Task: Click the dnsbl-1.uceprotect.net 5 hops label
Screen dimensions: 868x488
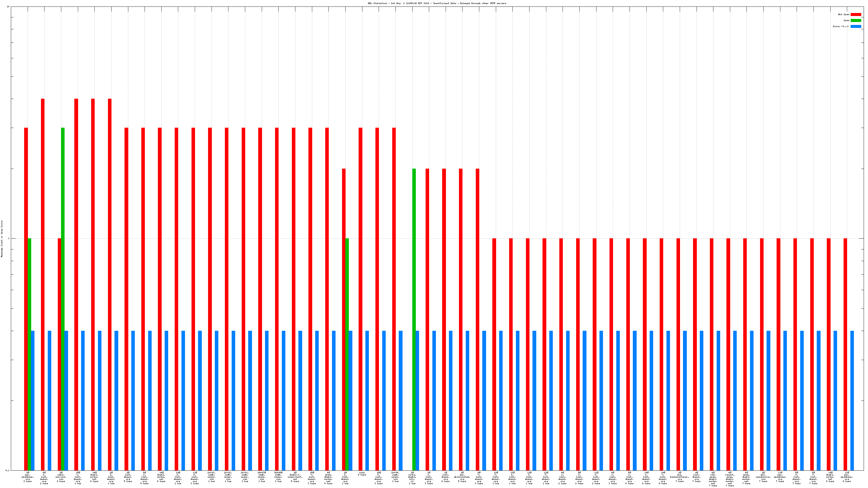Action: click(295, 477)
